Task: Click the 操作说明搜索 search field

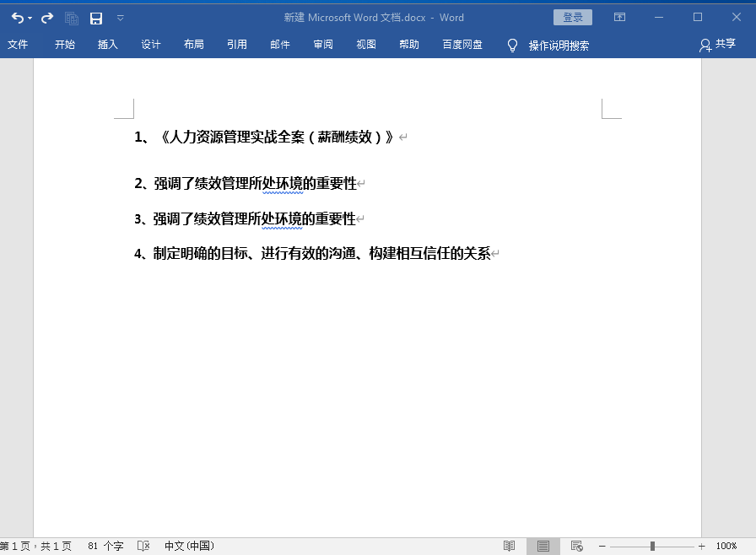Action: [559, 46]
